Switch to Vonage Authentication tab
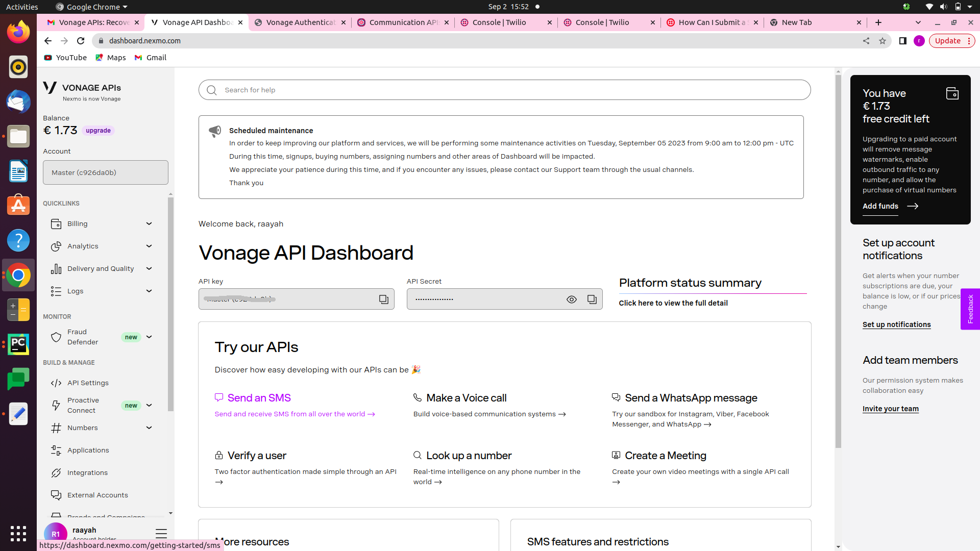Viewport: 980px width, 551px height. point(300,22)
